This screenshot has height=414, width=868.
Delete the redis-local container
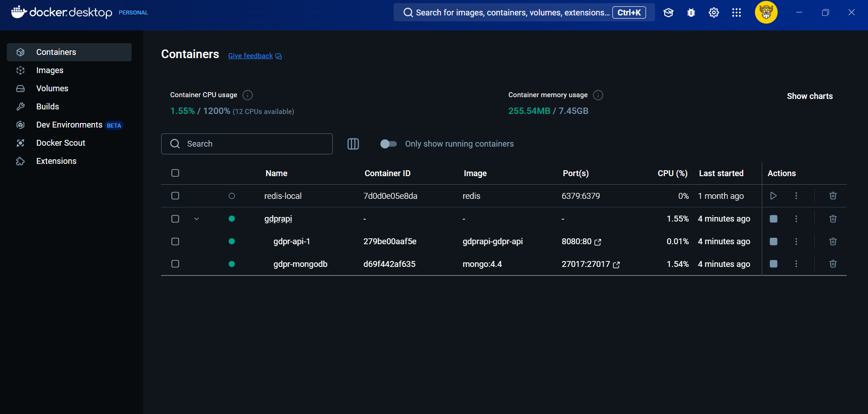[x=833, y=196]
